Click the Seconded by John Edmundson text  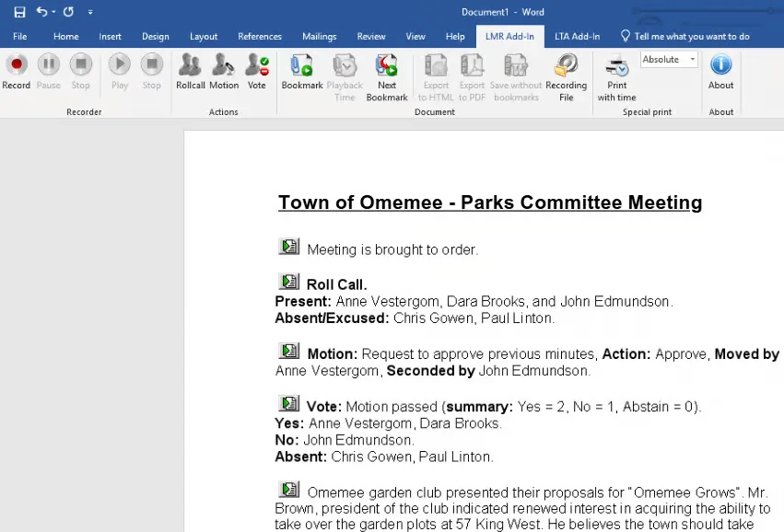[x=488, y=371]
